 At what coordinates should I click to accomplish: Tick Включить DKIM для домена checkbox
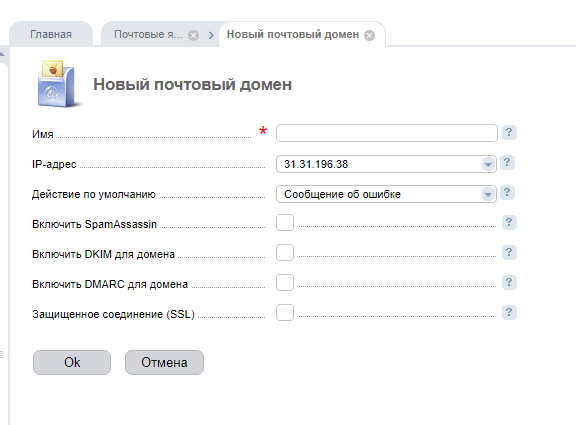pos(285,253)
